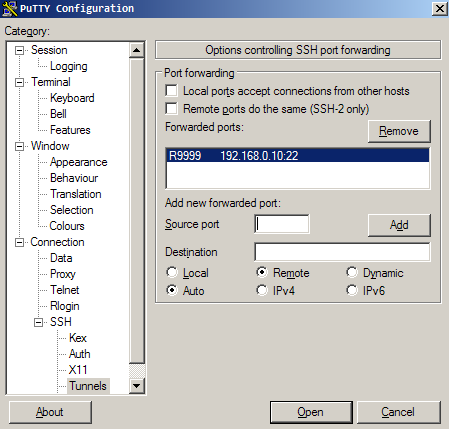Image resolution: width=449 pixels, height=429 pixels.
Task: Click the Open button
Action: [311, 412]
